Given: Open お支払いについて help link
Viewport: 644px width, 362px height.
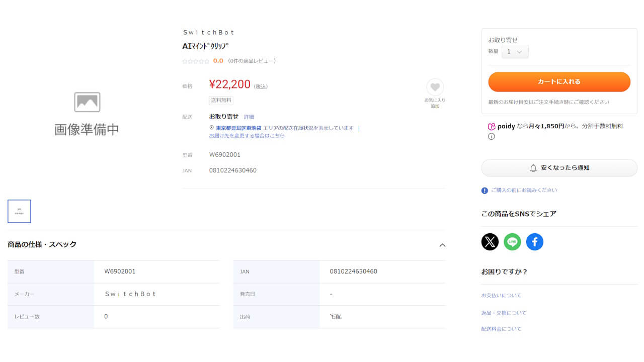Looking at the screenshot, I should pos(501,295).
